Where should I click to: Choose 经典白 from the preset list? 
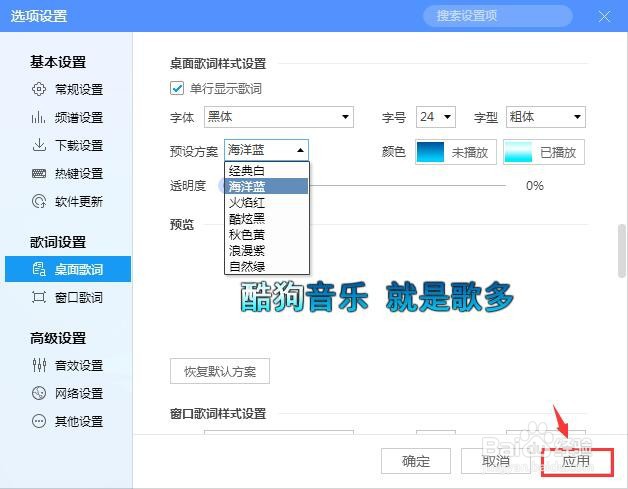(x=267, y=171)
